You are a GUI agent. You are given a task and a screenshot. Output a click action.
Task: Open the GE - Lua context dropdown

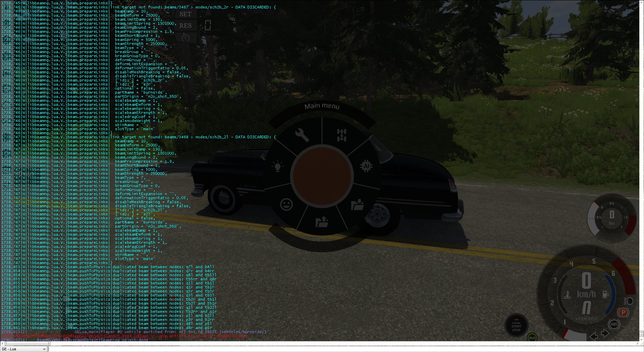click(x=24, y=349)
